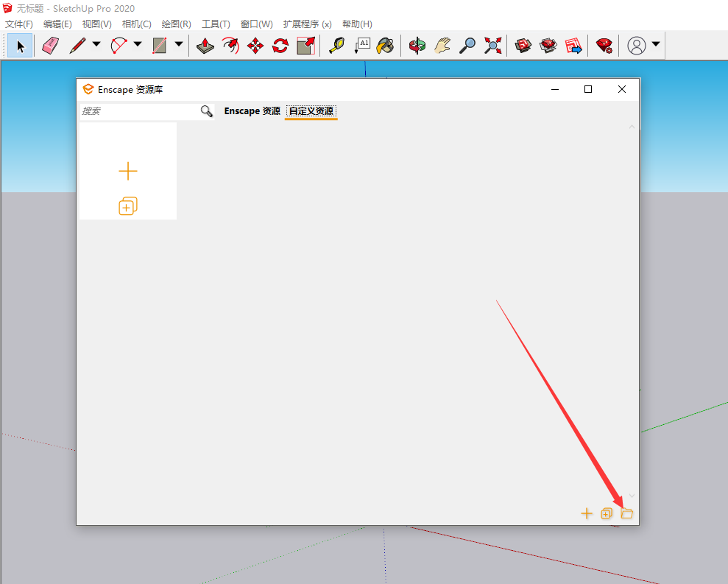Maximize the Enscape 资源库 window

[x=588, y=89]
